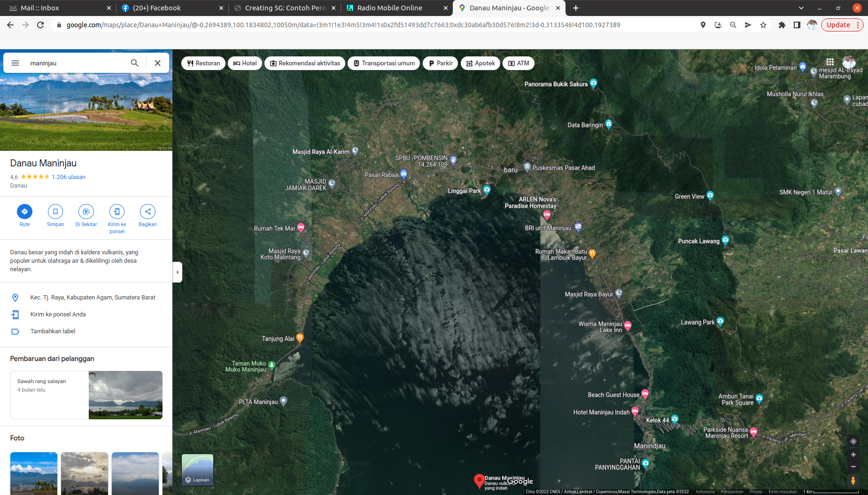Drop the Street View pegman icon

tap(853, 480)
